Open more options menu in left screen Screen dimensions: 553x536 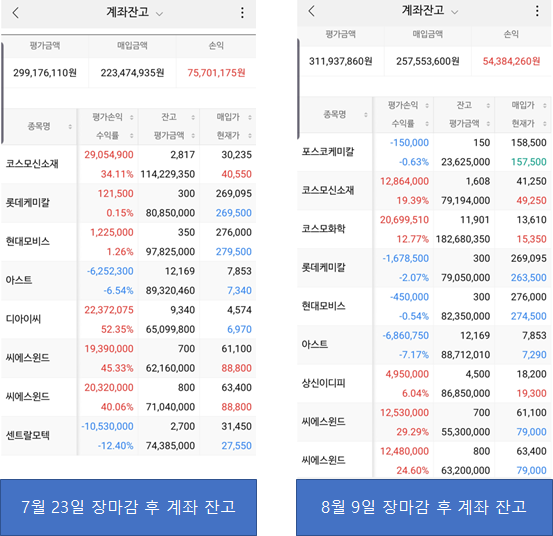point(242,13)
